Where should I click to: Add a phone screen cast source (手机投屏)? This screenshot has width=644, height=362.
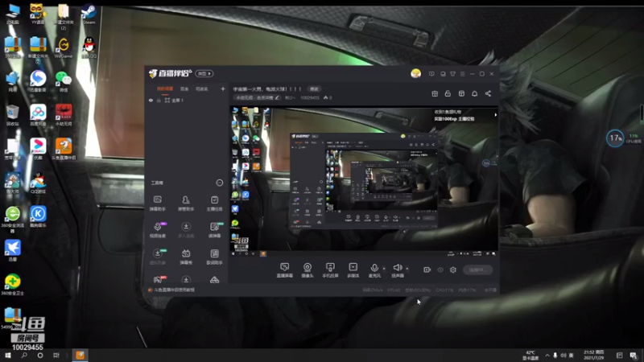click(330, 270)
